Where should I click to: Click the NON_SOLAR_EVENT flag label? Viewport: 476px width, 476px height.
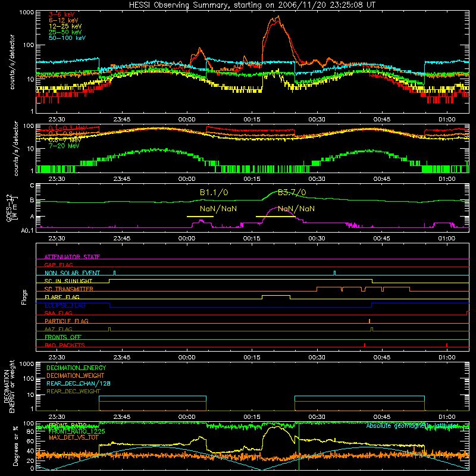72,273
